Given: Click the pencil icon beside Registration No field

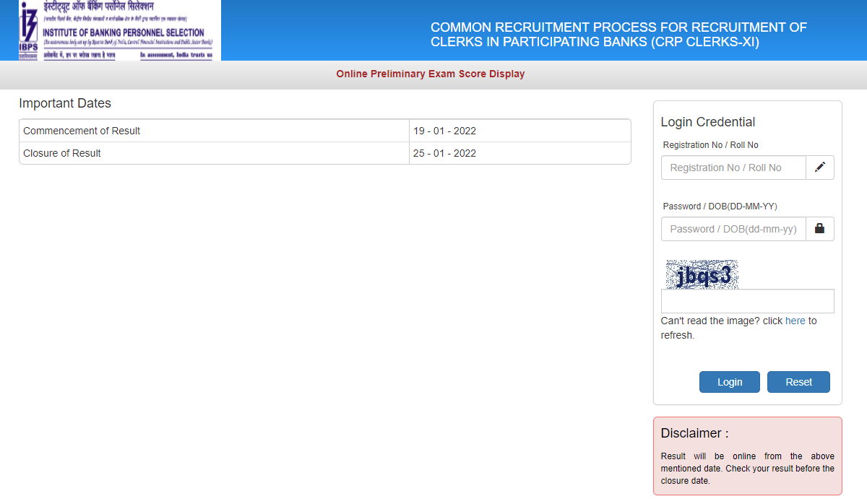Looking at the screenshot, I should (819, 168).
